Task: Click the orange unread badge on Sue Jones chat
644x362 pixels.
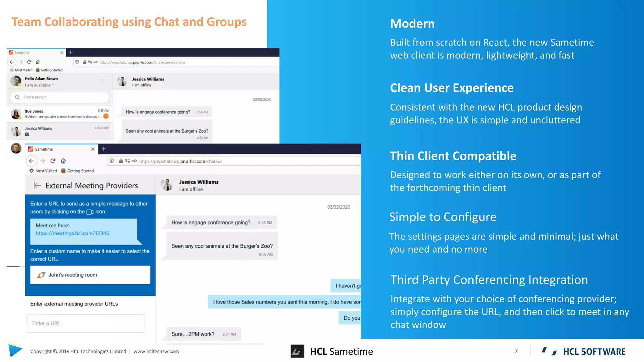Action: 106,116
